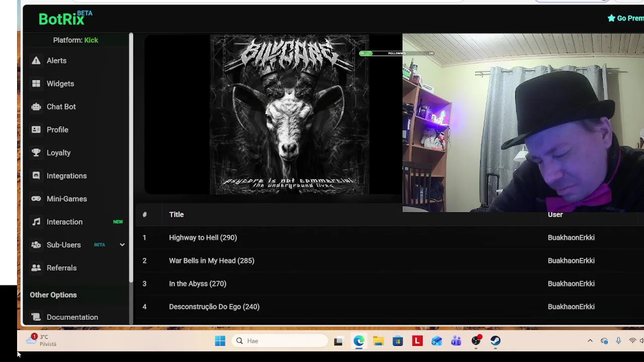
Task: Show hidden system tray icons
Action: point(590,341)
